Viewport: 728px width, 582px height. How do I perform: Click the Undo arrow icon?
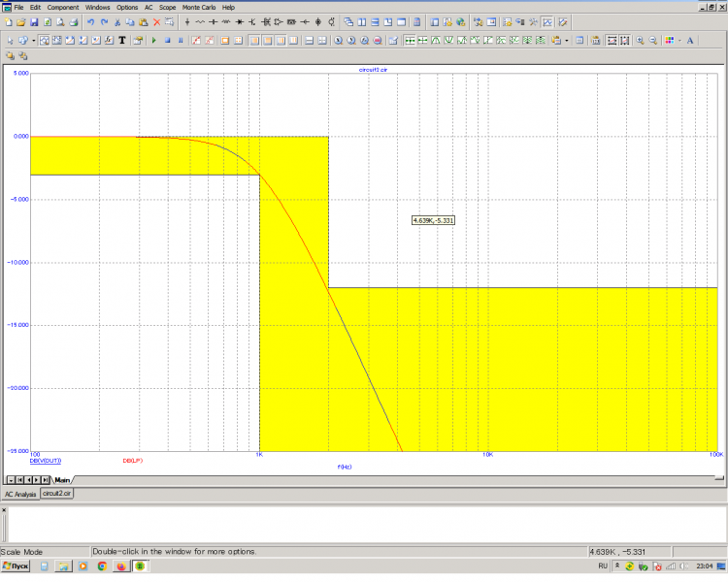(90, 21)
